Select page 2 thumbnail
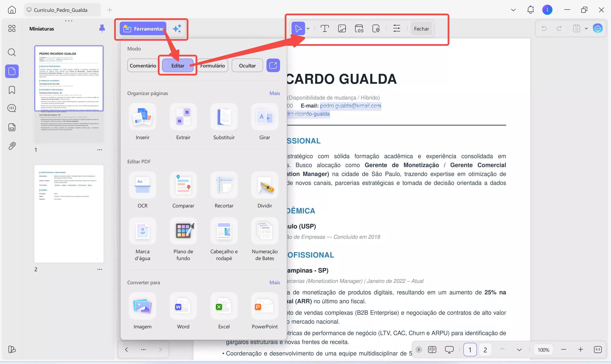The image size is (611, 364). tap(69, 214)
